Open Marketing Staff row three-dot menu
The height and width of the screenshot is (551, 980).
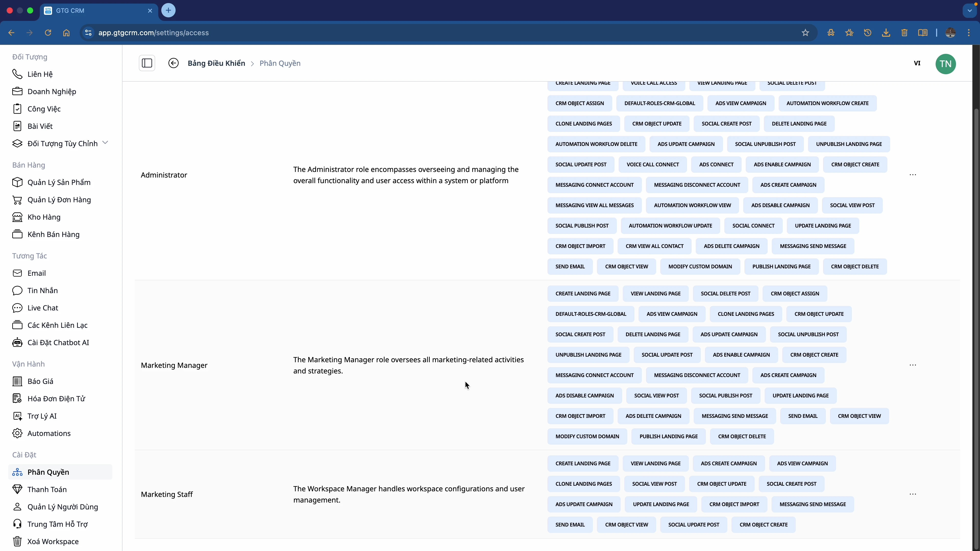pos(913,494)
